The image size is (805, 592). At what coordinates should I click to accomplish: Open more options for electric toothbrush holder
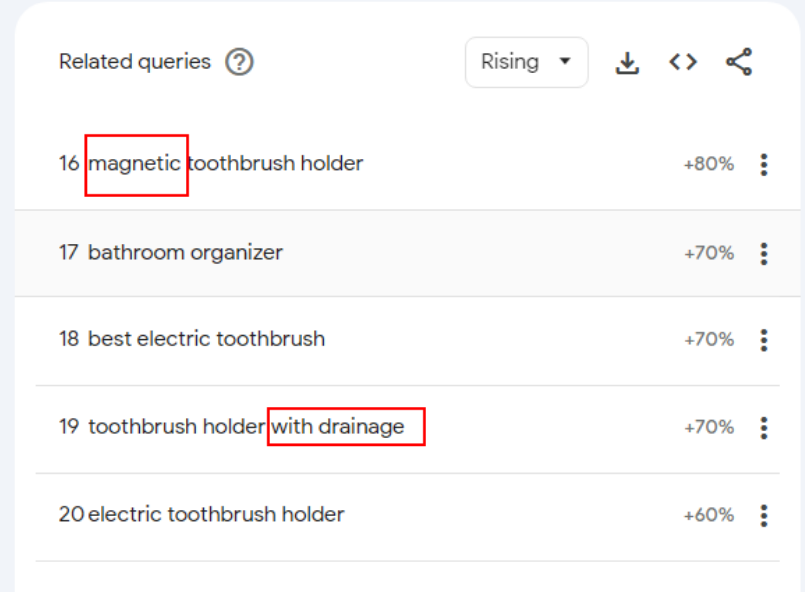click(764, 516)
